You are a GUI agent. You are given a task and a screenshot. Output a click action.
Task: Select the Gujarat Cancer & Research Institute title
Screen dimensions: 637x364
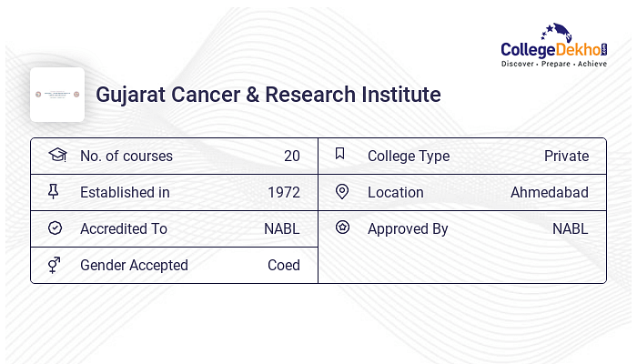click(x=268, y=95)
